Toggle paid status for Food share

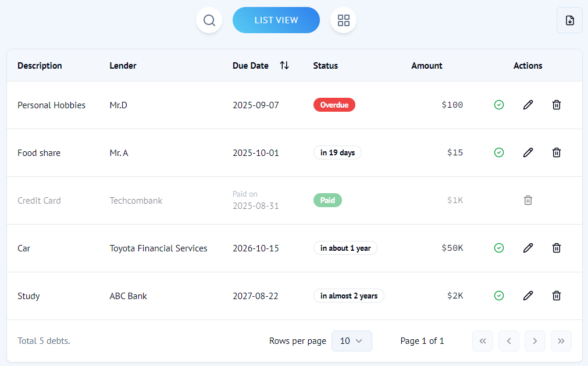click(499, 152)
